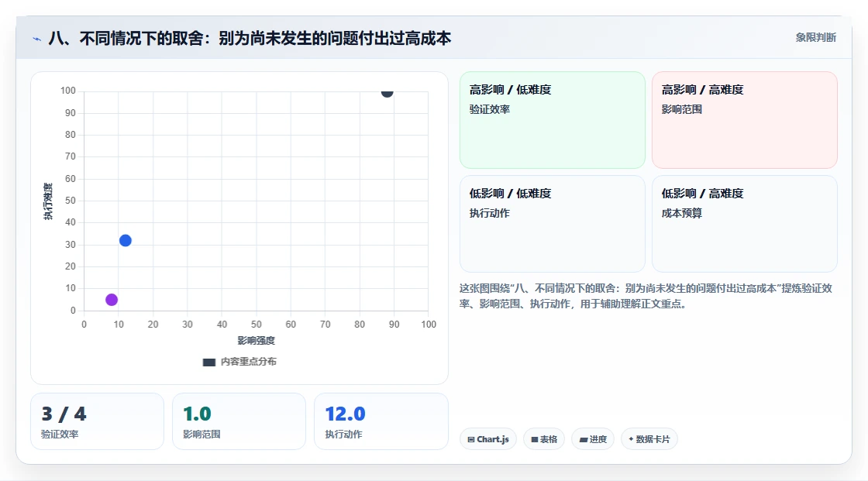Image resolution: width=868 pixels, height=481 pixels.
Task: Select the 低影响 / 高难度 quadrant card
Action: click(x=745, y=224)
